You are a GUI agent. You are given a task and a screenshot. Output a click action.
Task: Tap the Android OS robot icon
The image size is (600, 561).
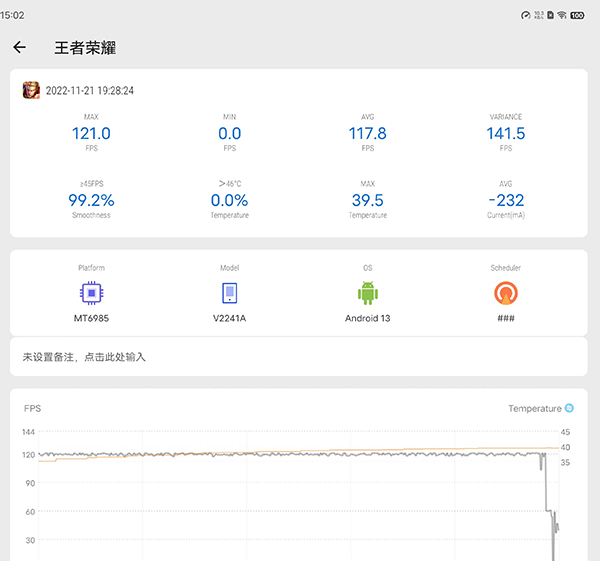(368, 293)
